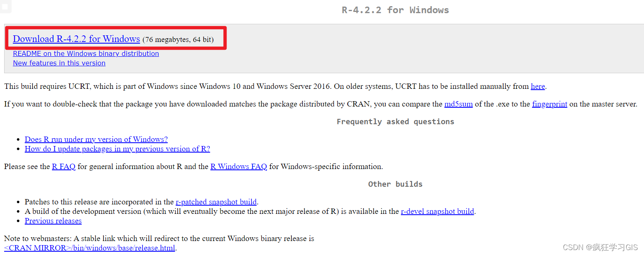Click the 'R-4.2.2 for Windows' page heading

point(395,10)
